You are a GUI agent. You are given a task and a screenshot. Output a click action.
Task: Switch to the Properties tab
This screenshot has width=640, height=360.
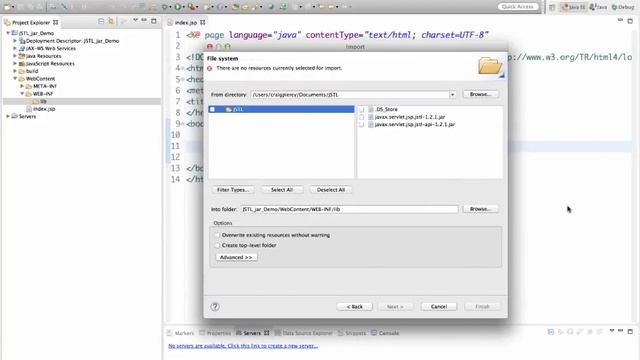pyautogui.click(x=215, y=333)
